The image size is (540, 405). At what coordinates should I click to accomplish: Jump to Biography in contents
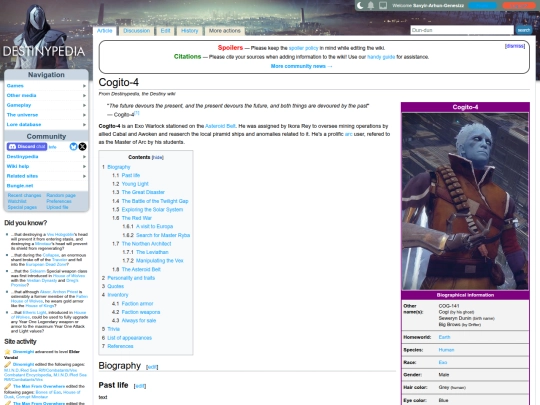119,167
